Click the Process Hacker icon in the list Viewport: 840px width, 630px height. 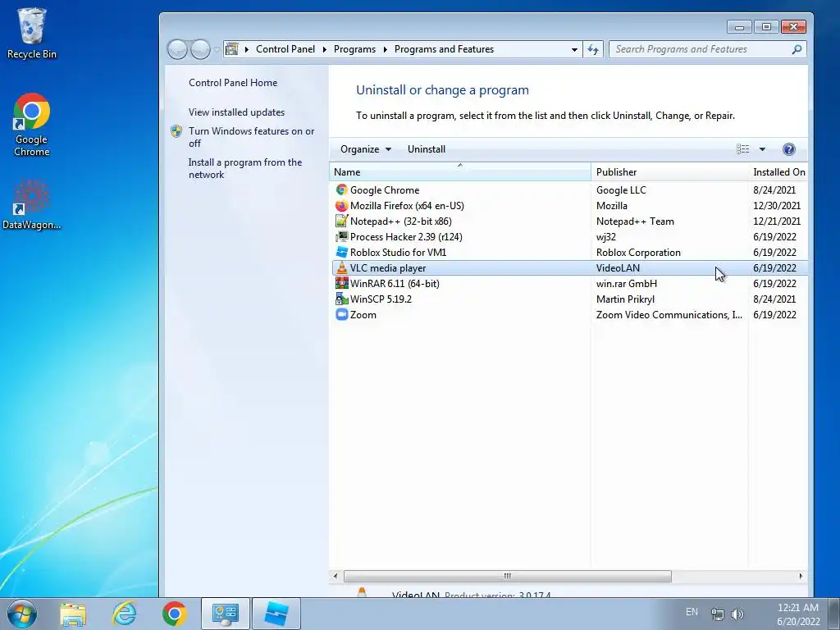[341, 236]
